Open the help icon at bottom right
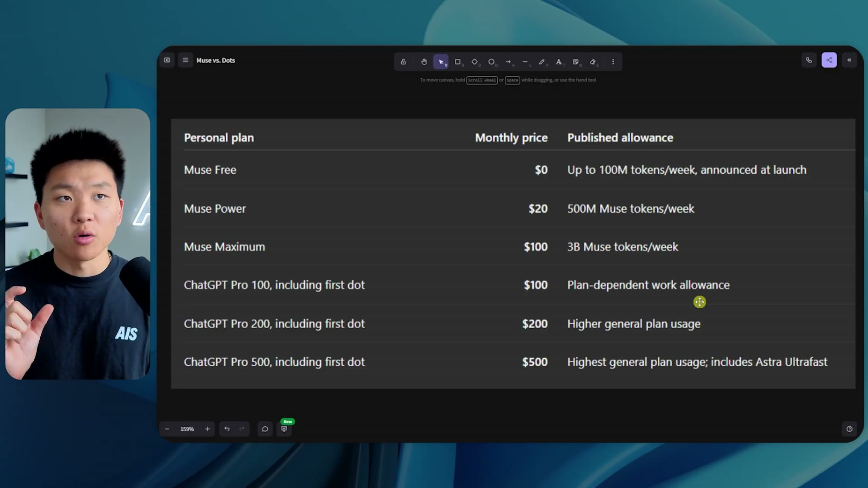This screenshot has width=868, height=488. (x=849, y=429)
